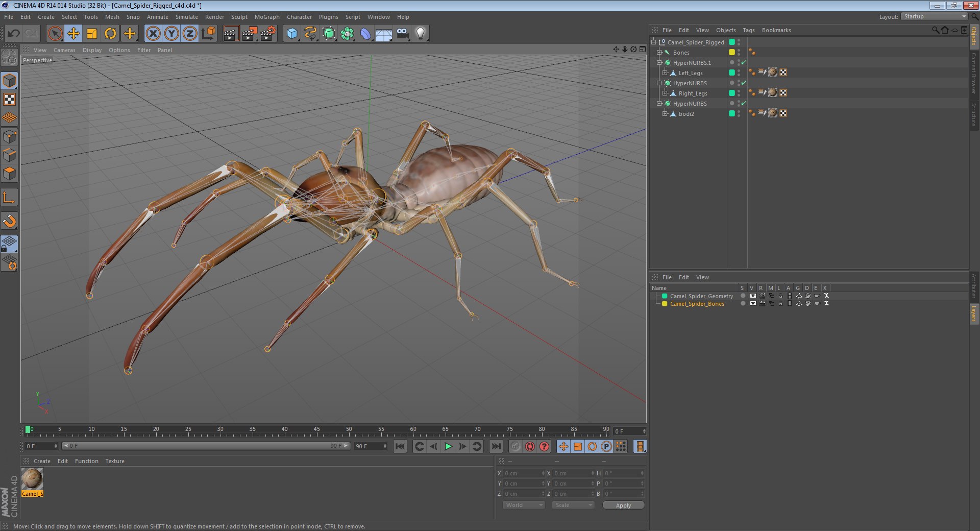Toggle Y axis lock
The width and height of the screenshot is (980, 531).
coord(171,34)
